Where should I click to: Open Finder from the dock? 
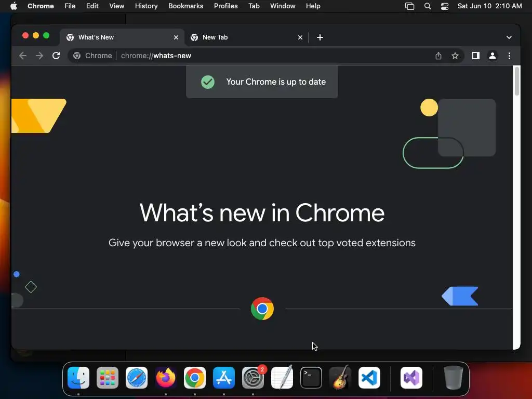78,378
